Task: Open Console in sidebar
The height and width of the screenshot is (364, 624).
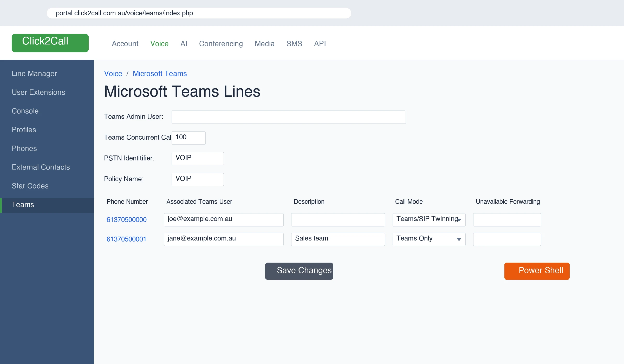Action: coord(47,111)
